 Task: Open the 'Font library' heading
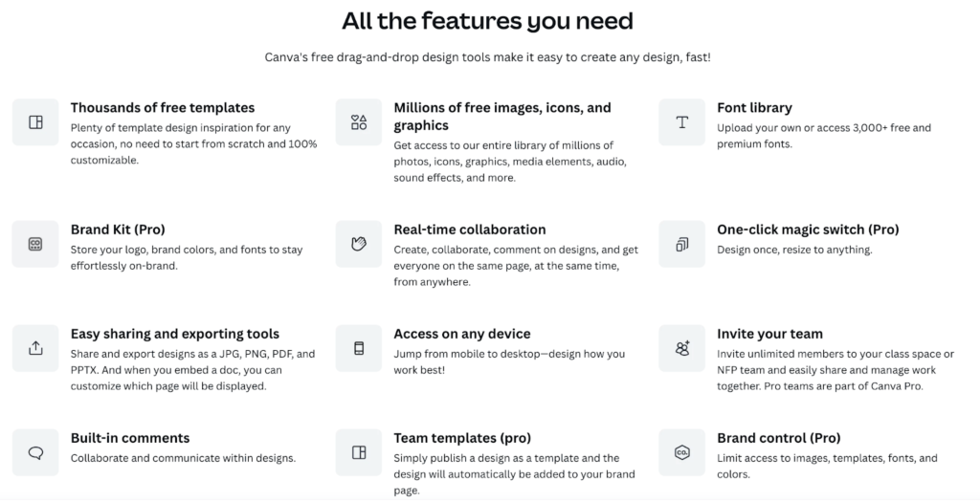[754, 108]
